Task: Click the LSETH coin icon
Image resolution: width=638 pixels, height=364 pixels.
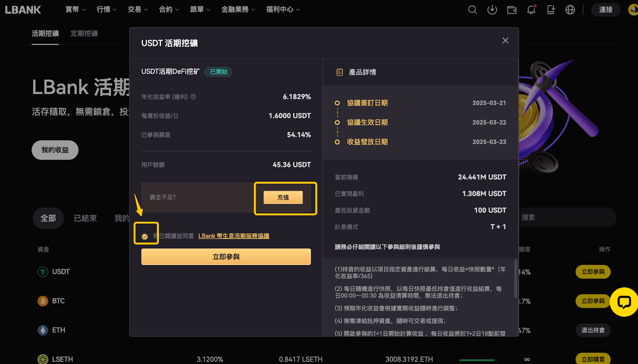Action: 43,359
